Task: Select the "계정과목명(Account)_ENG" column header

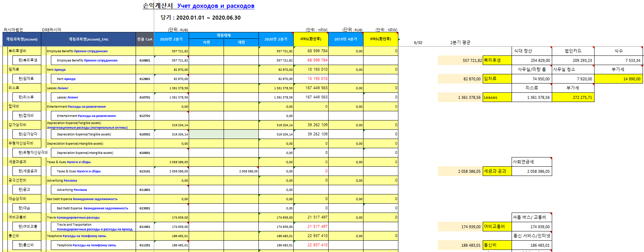Action: (x=88, y=39)
